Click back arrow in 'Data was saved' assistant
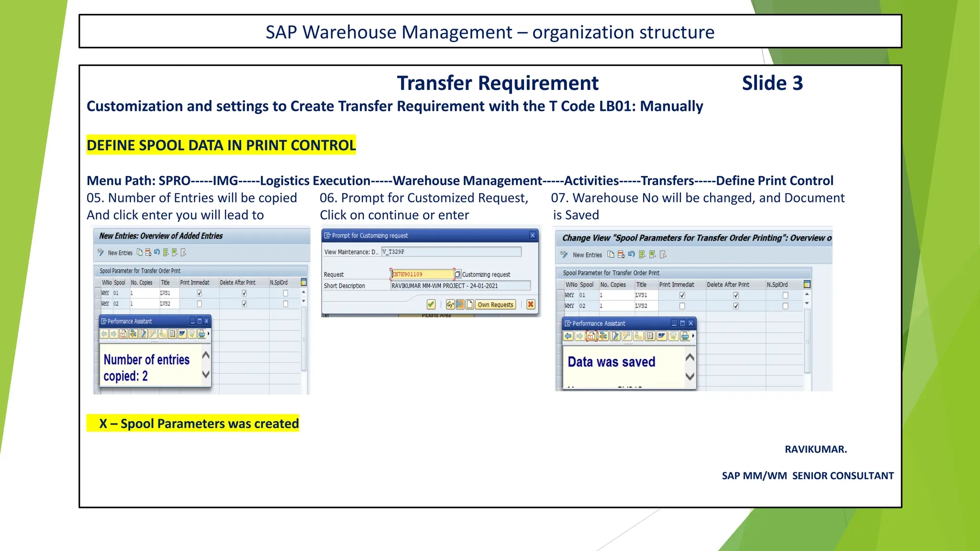This screenshot has height=551, width=980. [568, 336]
